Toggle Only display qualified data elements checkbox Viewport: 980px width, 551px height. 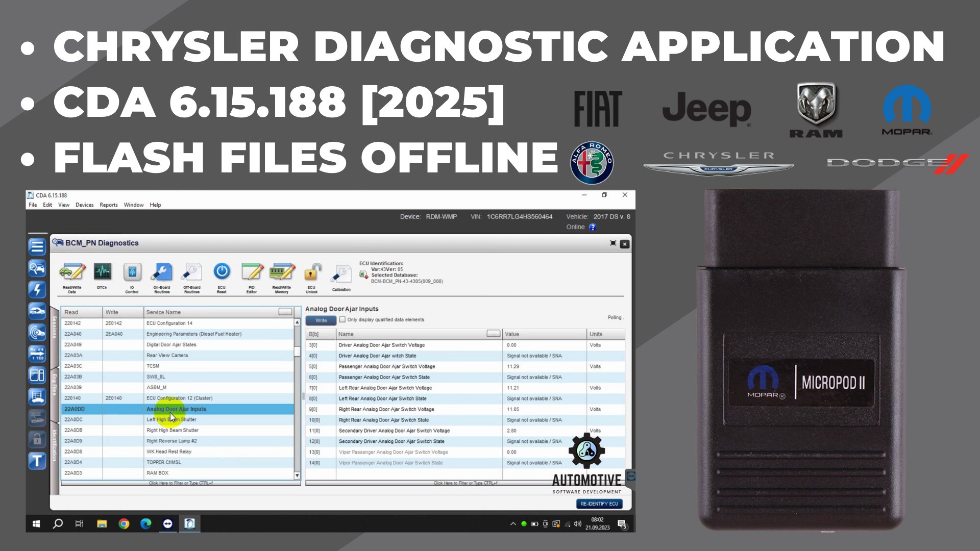(342, 319)
